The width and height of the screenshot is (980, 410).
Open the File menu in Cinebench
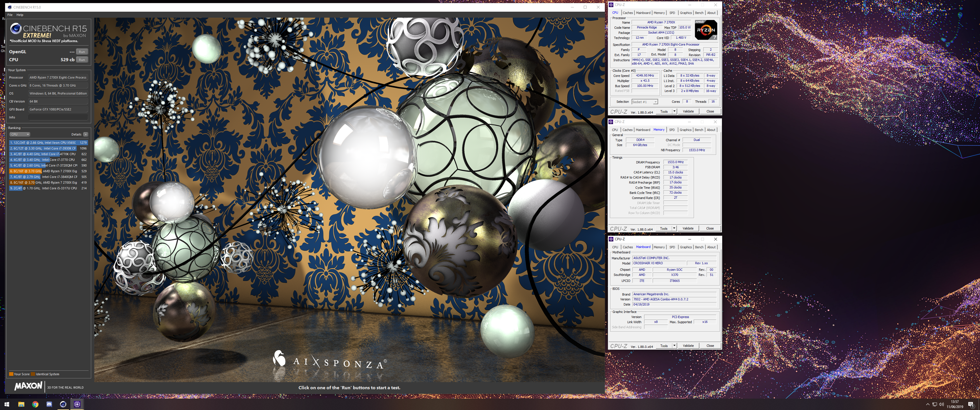10,15
